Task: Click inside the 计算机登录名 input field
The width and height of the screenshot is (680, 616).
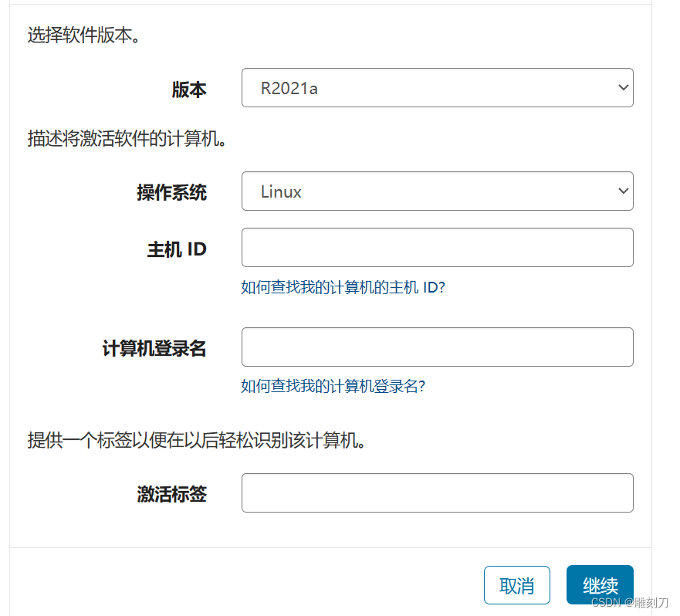Action: pyautogui.click(x=436, y=347)
